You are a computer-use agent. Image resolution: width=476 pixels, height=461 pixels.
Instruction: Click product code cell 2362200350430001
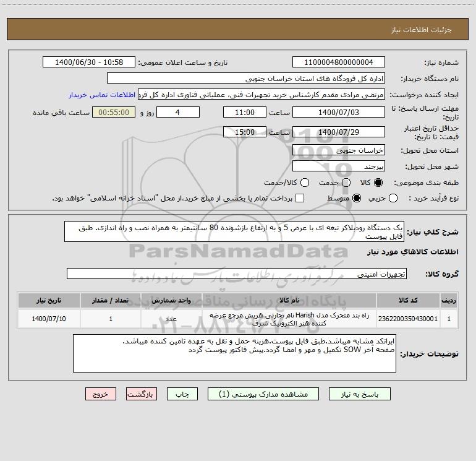[x=408, y=319]
